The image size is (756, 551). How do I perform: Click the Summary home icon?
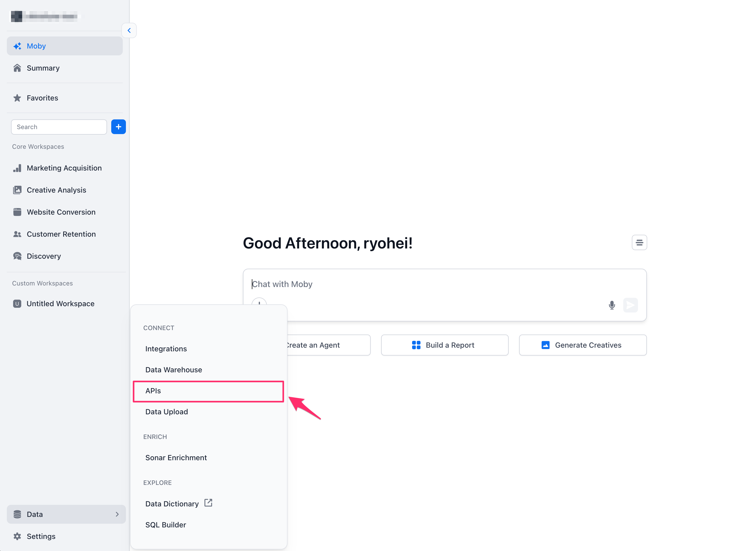click(17, 68)
